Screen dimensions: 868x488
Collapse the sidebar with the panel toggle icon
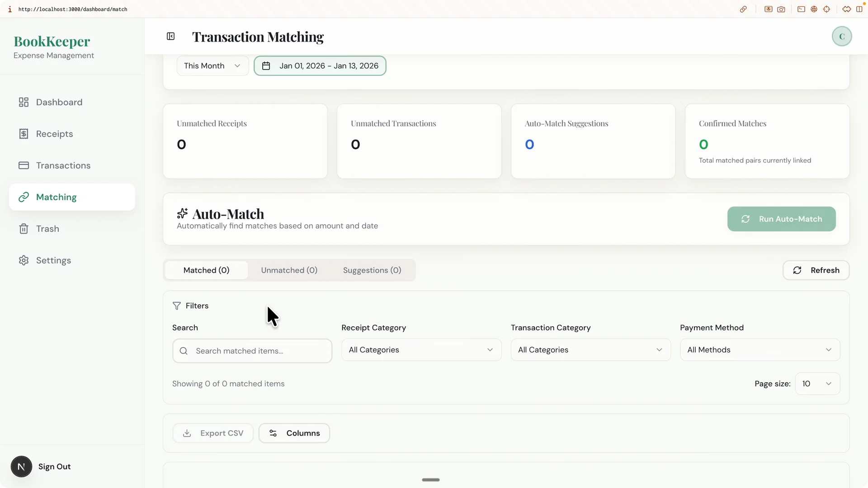[170, 36]
